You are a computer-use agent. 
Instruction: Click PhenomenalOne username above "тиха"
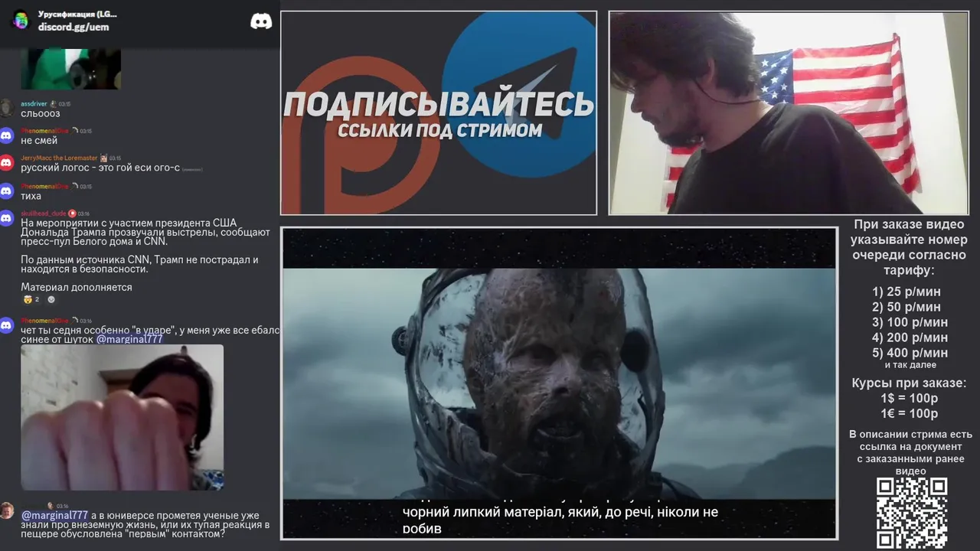[x=44, y=186]
